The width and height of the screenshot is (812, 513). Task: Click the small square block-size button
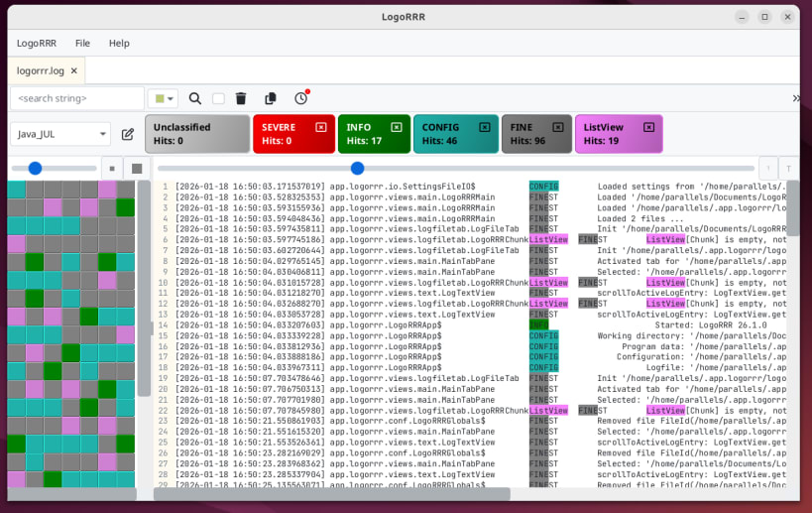[112, 169]
